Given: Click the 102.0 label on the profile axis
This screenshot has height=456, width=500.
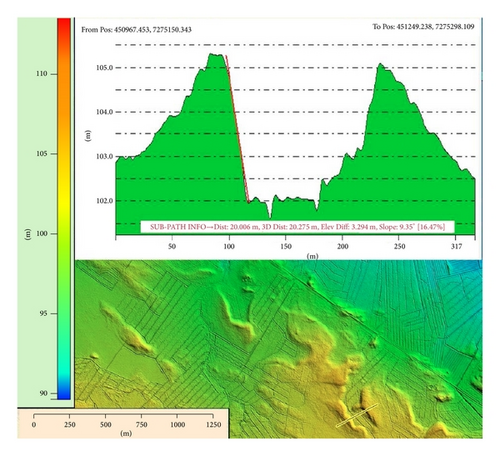Looking at the screenshot, I should click(104, 201).
